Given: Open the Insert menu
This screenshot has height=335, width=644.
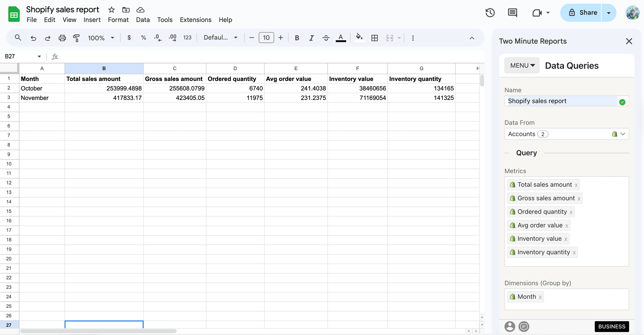Looking at the screenshot, I should tap(92, 20).
